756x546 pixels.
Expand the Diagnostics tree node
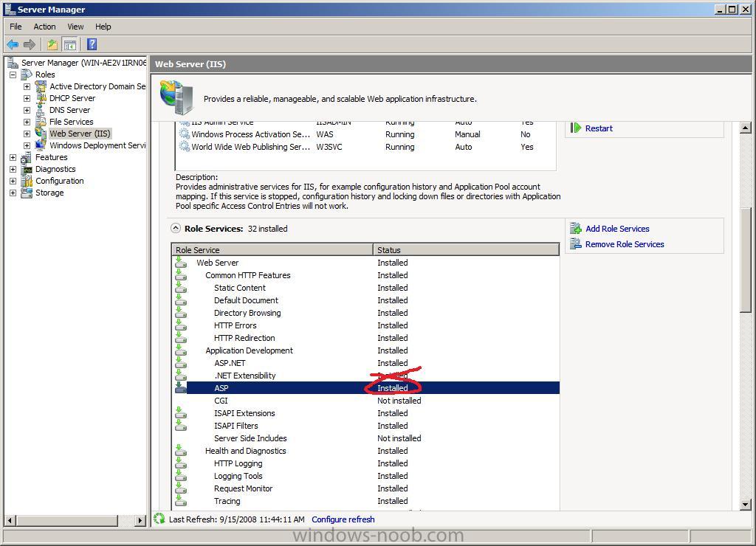13,169
